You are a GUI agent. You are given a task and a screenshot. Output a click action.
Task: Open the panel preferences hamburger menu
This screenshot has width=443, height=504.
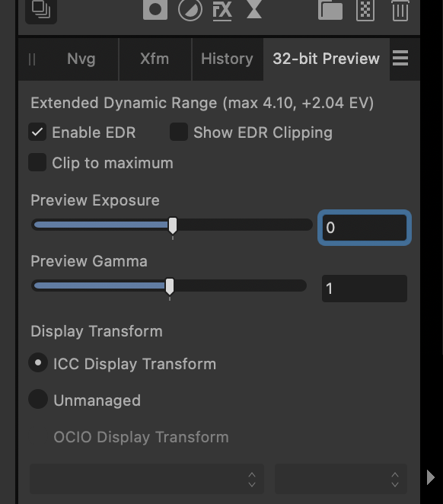click(x=400, y=59)
